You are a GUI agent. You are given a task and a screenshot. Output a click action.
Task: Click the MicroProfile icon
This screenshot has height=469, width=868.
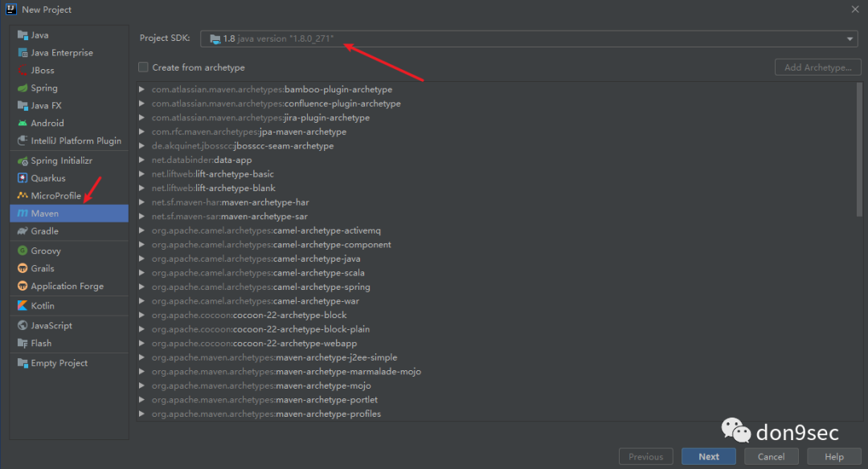pyautogui.click(x=23, y=196)
